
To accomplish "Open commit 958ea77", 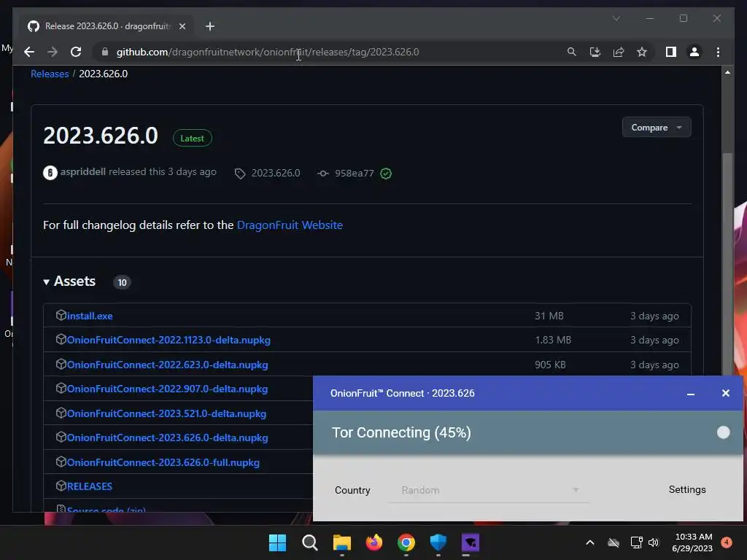I will tap(354, 174).
